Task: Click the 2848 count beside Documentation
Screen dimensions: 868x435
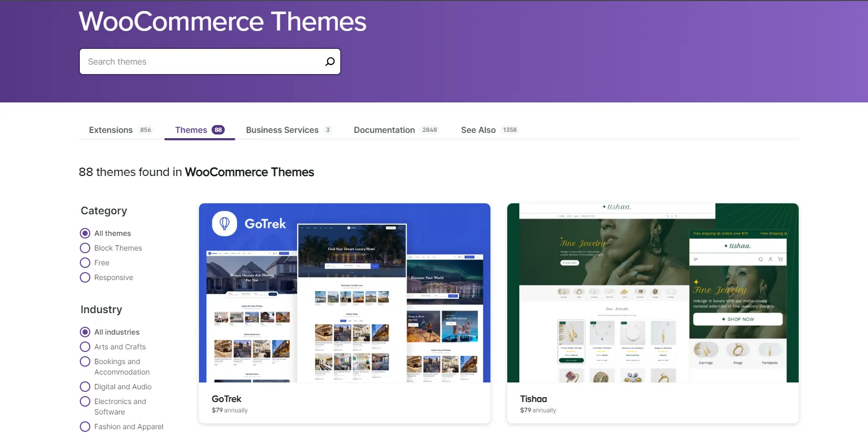Action: click(x=430, y=130)
